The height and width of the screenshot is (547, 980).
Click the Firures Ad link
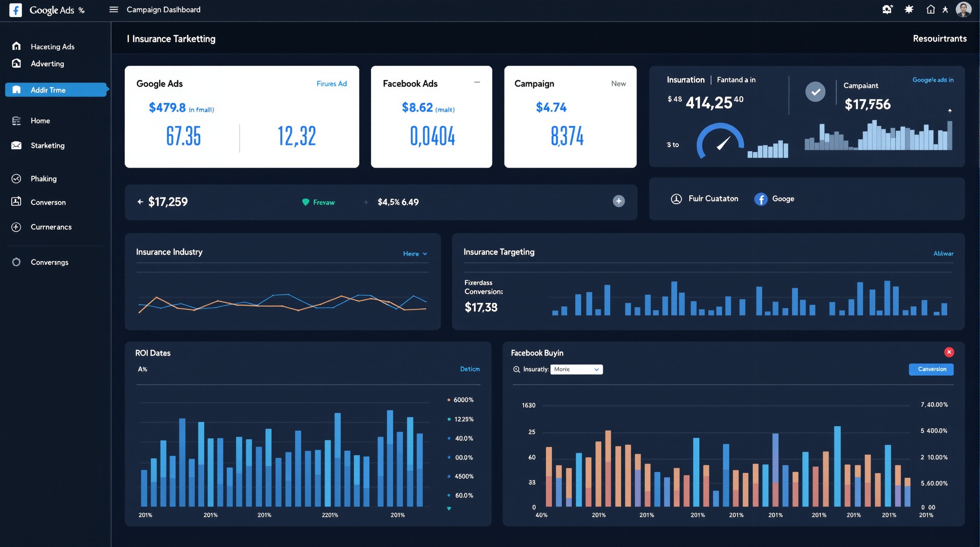click(x=332, y=84)
